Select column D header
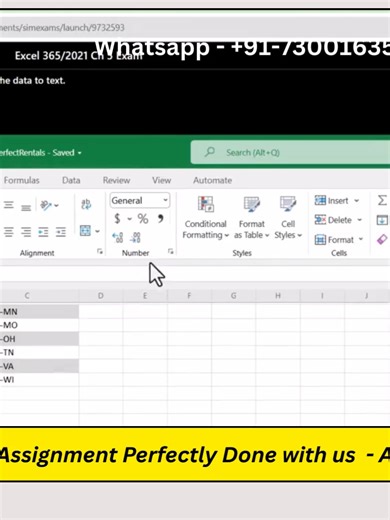The height and width of the screenshot is (520, 390). [x=101, y=296]
